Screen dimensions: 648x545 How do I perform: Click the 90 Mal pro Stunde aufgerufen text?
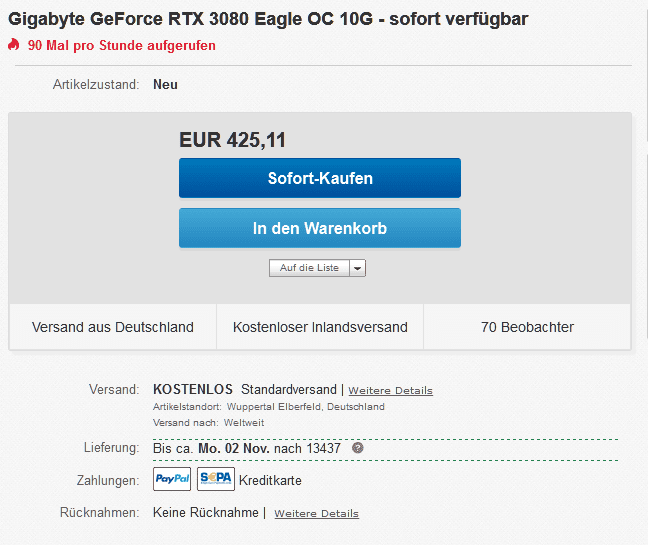coord(122,45)
